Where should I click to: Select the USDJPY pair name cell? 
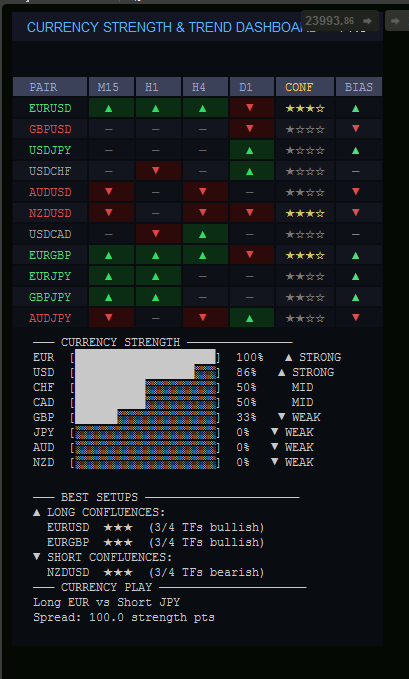(50, 150)
